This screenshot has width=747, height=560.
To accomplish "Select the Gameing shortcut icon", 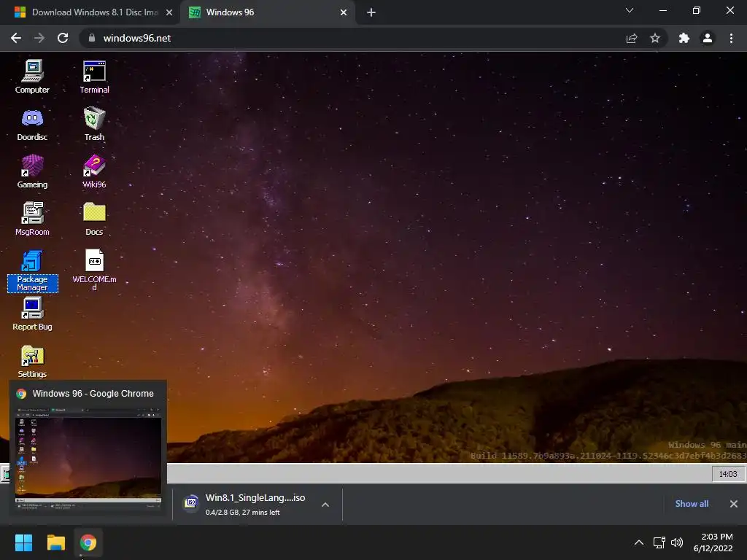I will [x=32, y=171].
